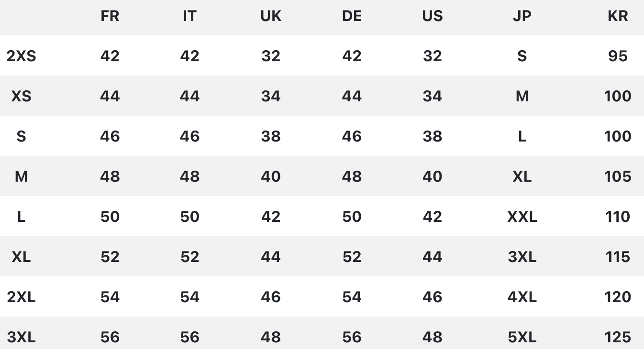Click the IT column header

pos(189,16)
